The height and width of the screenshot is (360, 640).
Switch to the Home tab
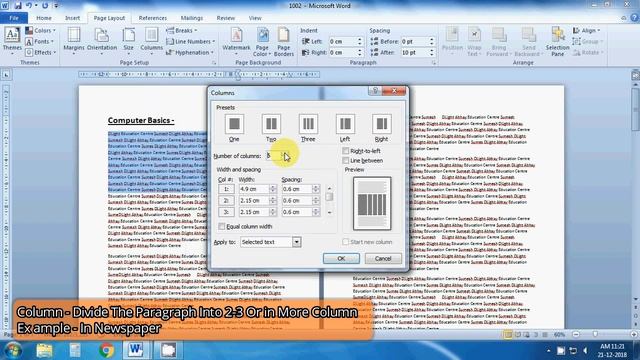click(44, 18)
